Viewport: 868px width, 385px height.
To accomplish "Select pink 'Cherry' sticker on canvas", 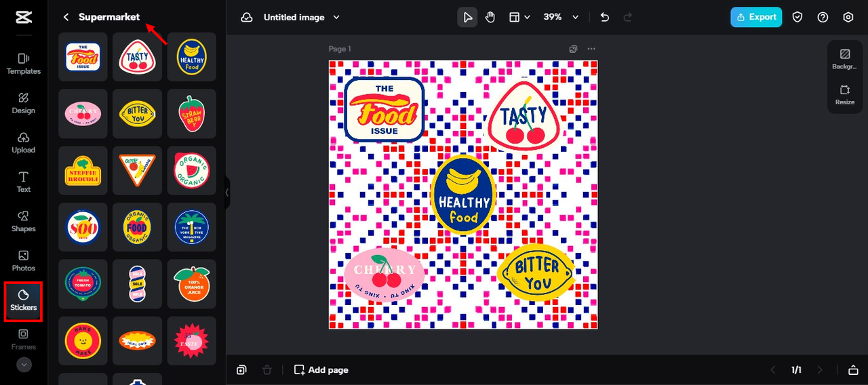I will (384, 274).
